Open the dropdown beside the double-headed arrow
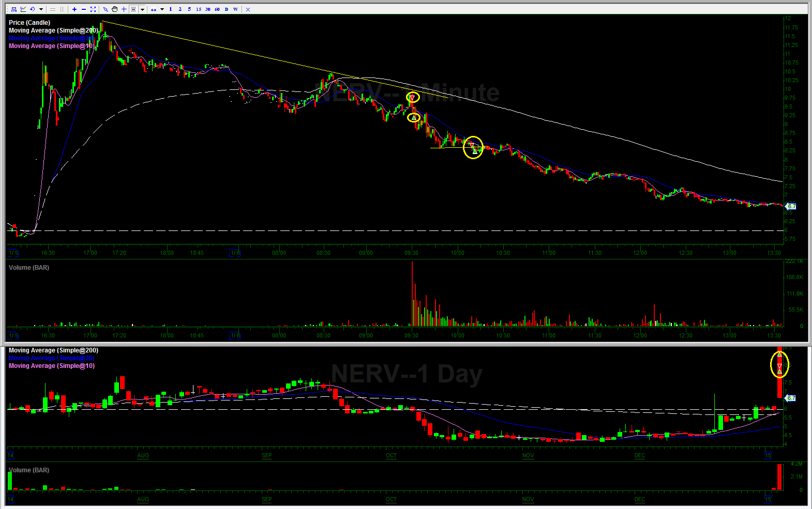Viewport: 812px width, 509px height. pos(162,9)
